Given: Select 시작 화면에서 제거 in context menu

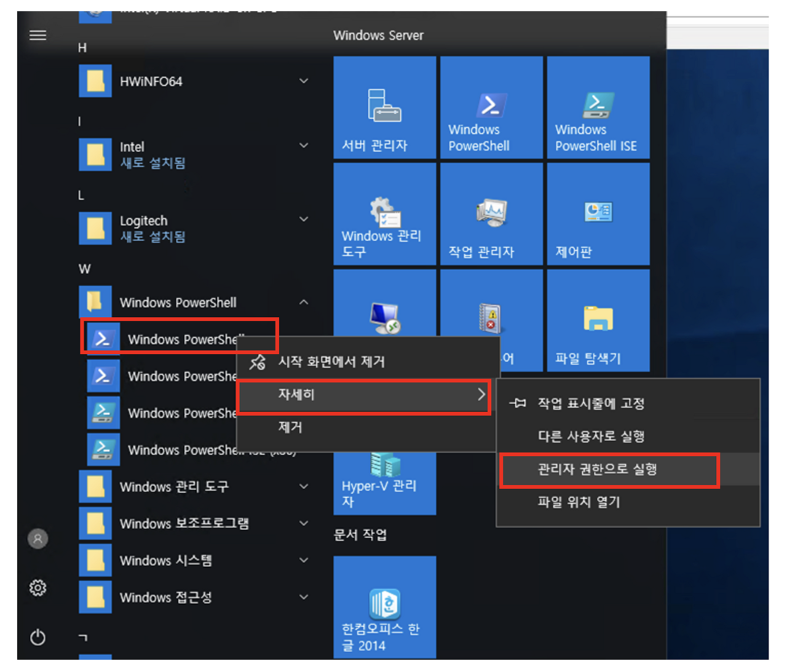Looking at the screenshot, I should pyautogui.click(x=368, y=362).
